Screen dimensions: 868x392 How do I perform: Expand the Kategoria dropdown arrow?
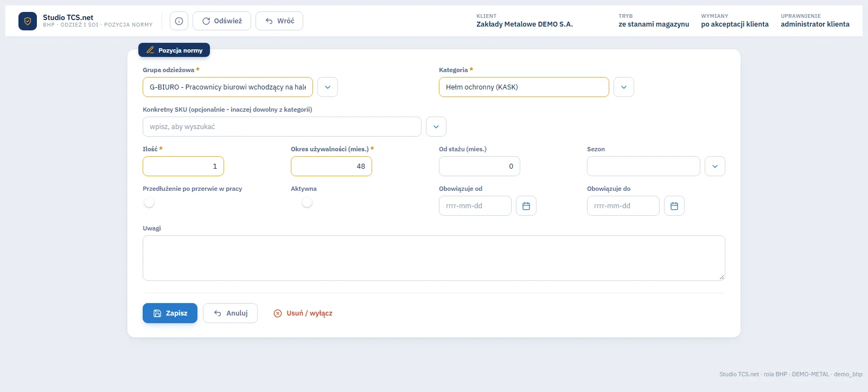coord(624,87)
